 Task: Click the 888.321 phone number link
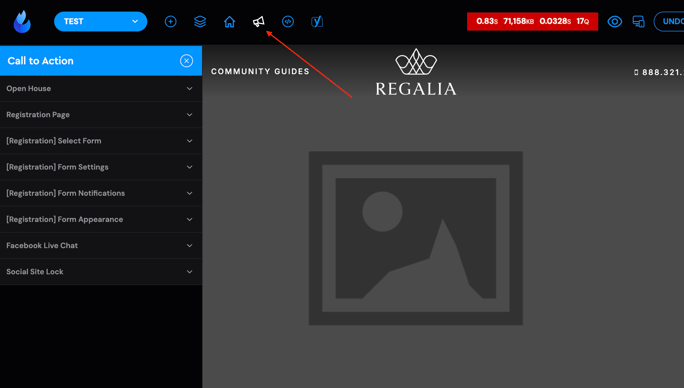(x=659, y=72)
